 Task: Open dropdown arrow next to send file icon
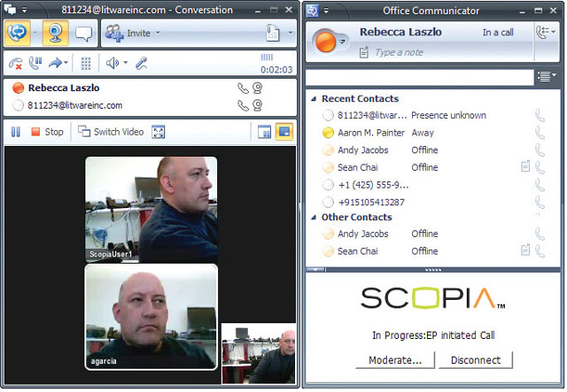click(290, 33)
